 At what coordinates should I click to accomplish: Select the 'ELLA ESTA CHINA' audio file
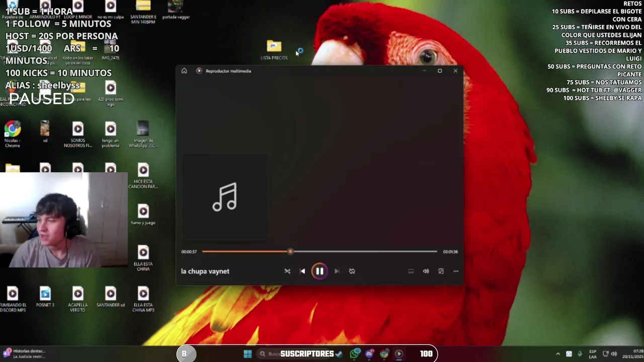click(x=143, y=258)
